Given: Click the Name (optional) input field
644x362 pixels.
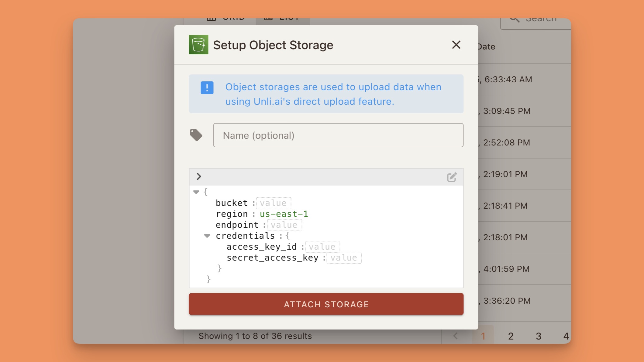Looking at the screenshot, I should [x=338, y=135].
